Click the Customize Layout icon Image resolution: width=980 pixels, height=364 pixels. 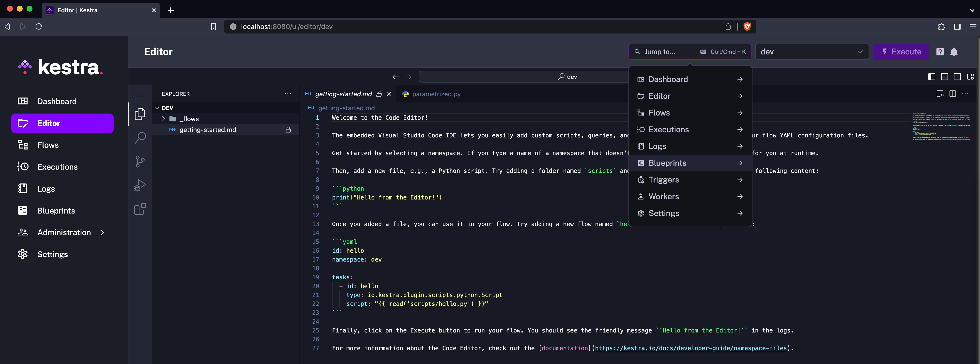(970, 77)
